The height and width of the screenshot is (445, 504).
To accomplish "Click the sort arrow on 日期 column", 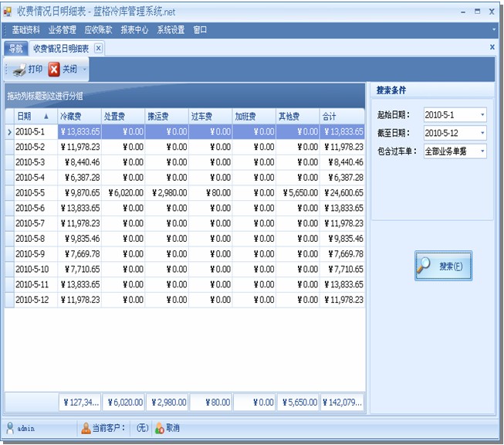I will coord(46,116).
